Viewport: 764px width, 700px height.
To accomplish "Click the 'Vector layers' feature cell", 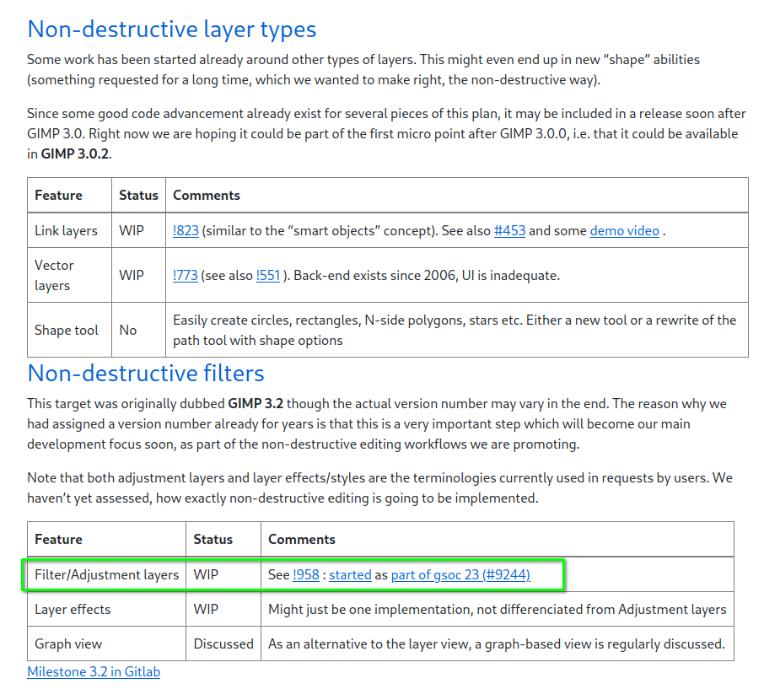I will (54, 275).
